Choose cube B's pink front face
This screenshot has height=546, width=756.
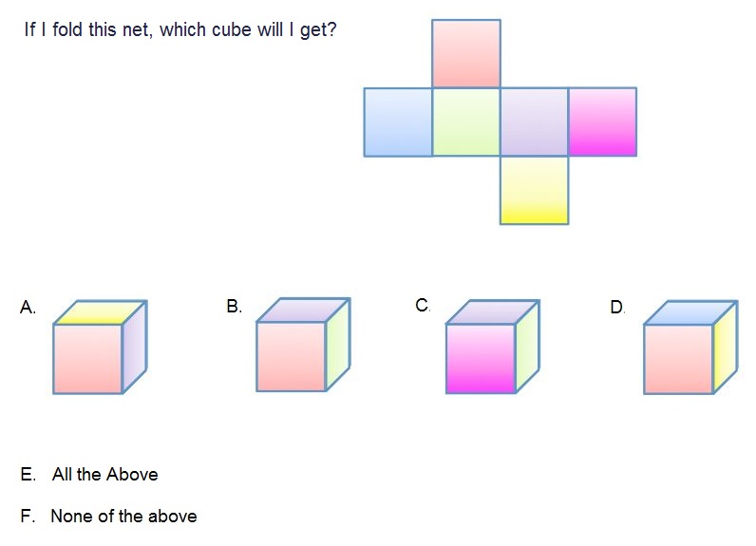click(291, 356)
